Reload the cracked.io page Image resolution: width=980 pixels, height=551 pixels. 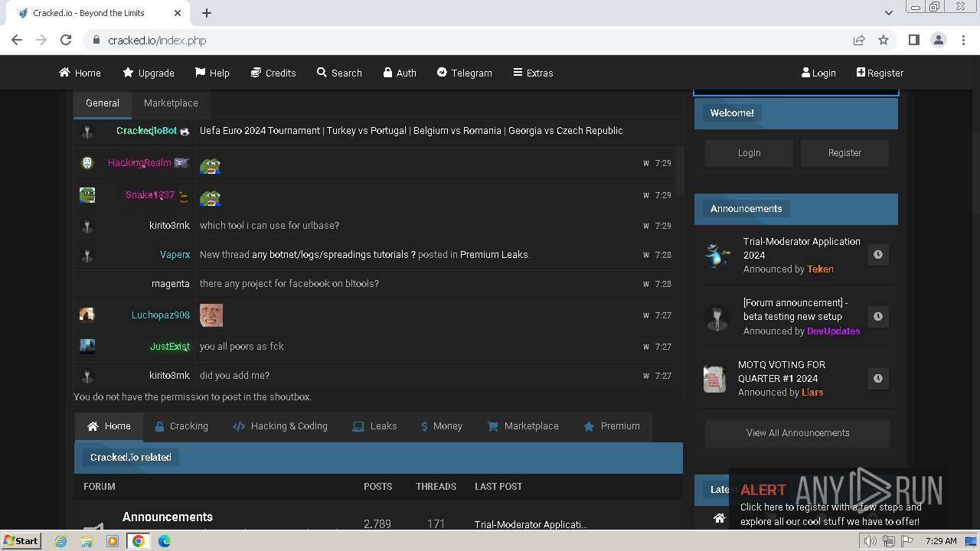click(x=66, y=41)
